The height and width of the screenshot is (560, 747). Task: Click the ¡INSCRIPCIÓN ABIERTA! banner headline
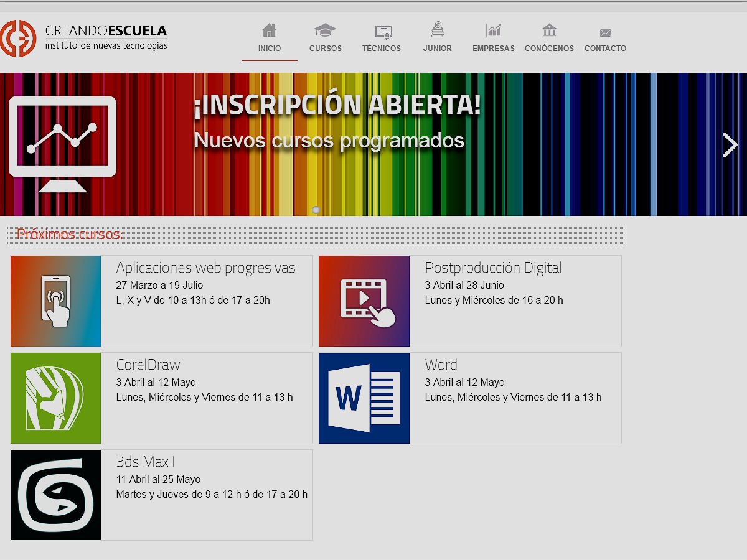tap(337, 105)
